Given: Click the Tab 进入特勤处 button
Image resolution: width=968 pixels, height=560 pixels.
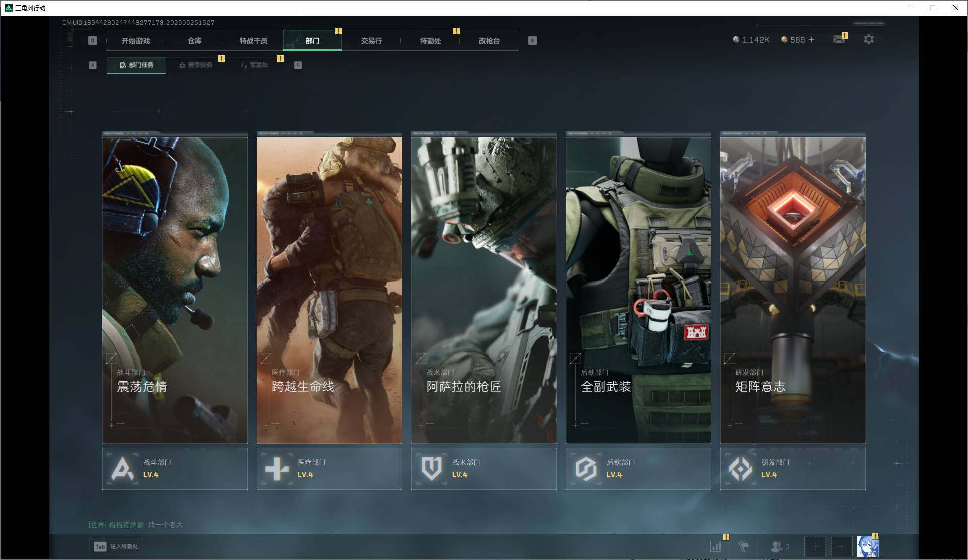Looking at the screenshot, I should [x=116, y=546].
